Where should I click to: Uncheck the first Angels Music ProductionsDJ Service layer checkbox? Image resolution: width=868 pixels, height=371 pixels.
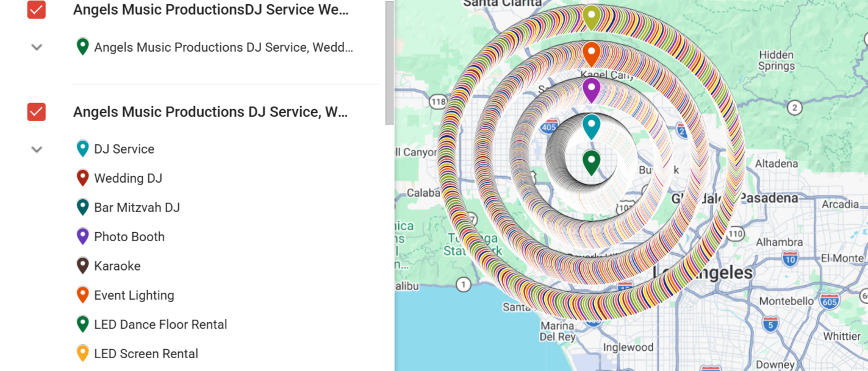[x=37, y=10]
